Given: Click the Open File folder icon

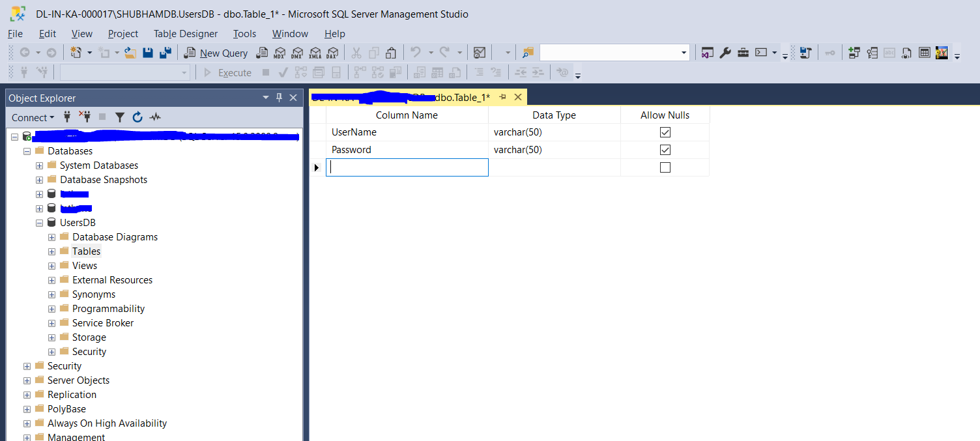Looking at the screenshot, I should (x=130, y=53).
